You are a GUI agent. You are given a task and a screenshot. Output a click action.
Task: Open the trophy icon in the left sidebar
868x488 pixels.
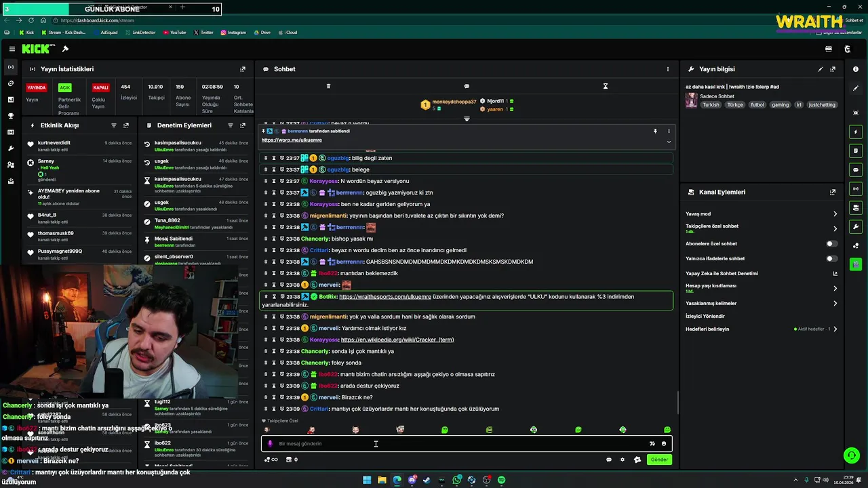coord(11,116)
